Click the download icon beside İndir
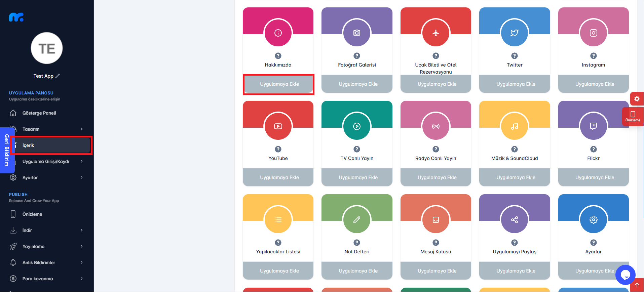644x292 pixels. [x=13, y=230]
